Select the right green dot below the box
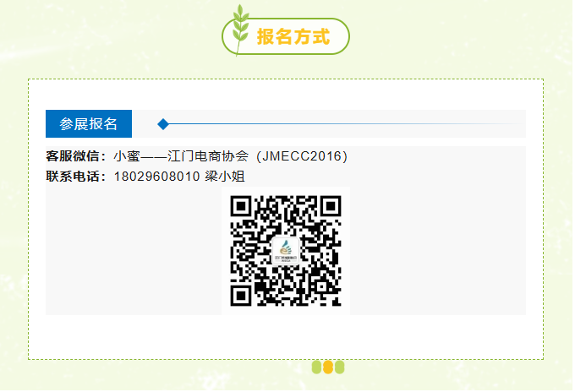This screenshot has width=575, height=392. (341, 368)
